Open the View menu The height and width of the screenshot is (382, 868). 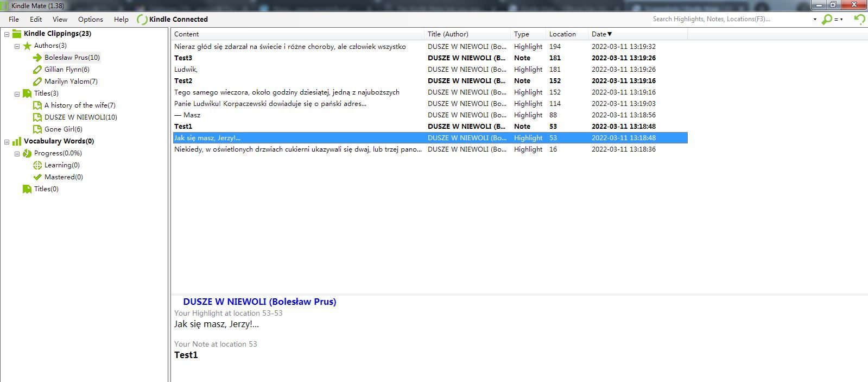[60, 19]
